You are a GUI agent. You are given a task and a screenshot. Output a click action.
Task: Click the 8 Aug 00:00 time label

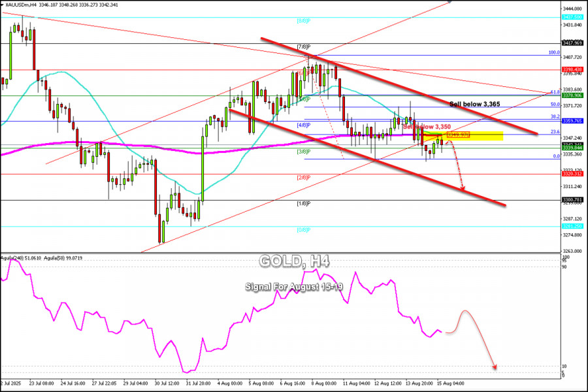click(323, 384)
